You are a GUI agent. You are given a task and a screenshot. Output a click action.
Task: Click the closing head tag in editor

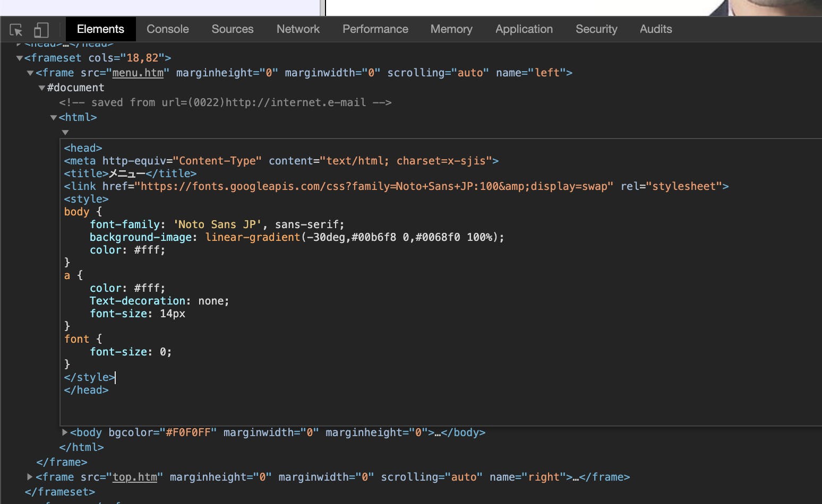click(86, 390)
